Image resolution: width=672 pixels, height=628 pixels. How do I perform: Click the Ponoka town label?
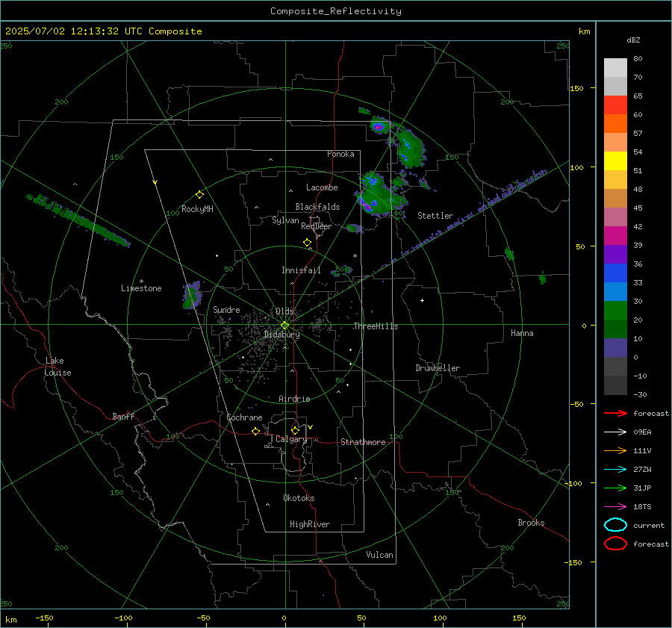pos(340,154)
